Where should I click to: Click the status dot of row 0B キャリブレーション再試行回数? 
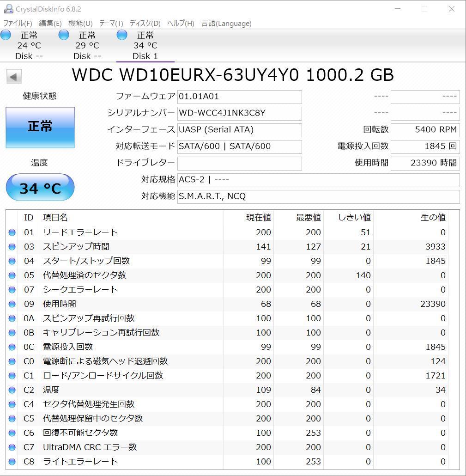point(12,333)
